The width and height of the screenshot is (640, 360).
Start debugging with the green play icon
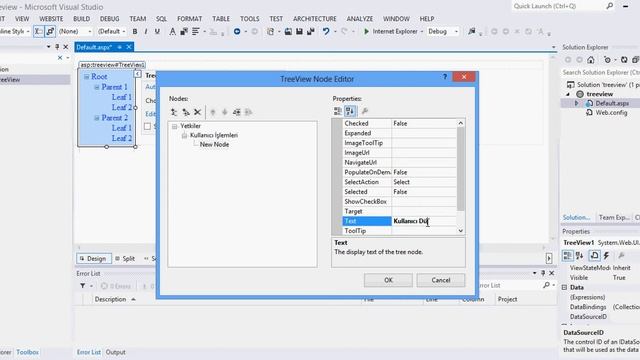[x=366, y=31]
